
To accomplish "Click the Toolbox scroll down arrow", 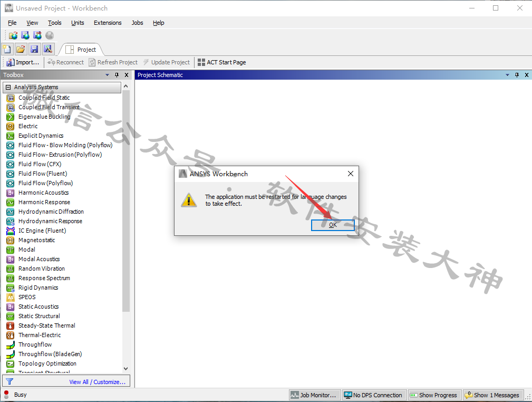I will point(126,369).
